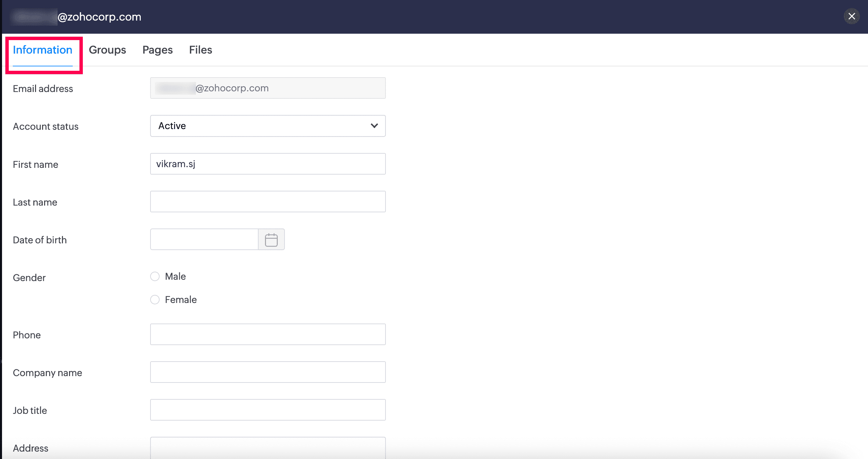868x459 pixels.
Task: Go to the Files tab
Action: tap(200, 50)
